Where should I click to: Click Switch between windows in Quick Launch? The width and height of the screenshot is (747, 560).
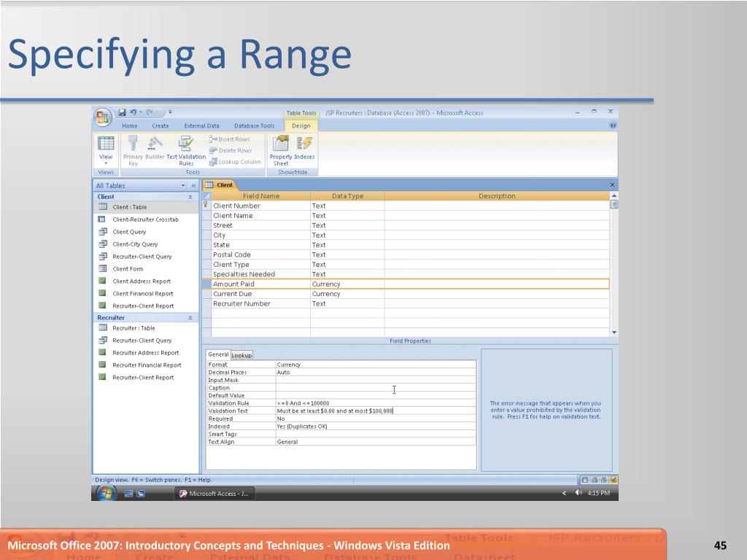[141, 494]
